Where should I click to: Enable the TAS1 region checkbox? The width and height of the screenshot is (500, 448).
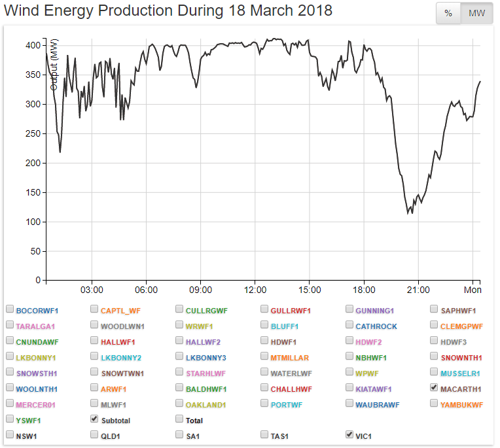(x=265, y=434)
